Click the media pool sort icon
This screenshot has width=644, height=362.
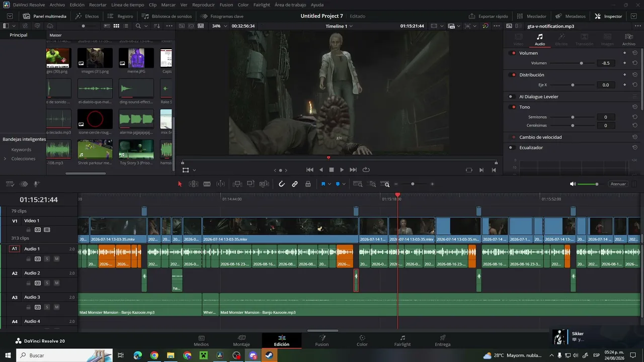click(157, 26)
